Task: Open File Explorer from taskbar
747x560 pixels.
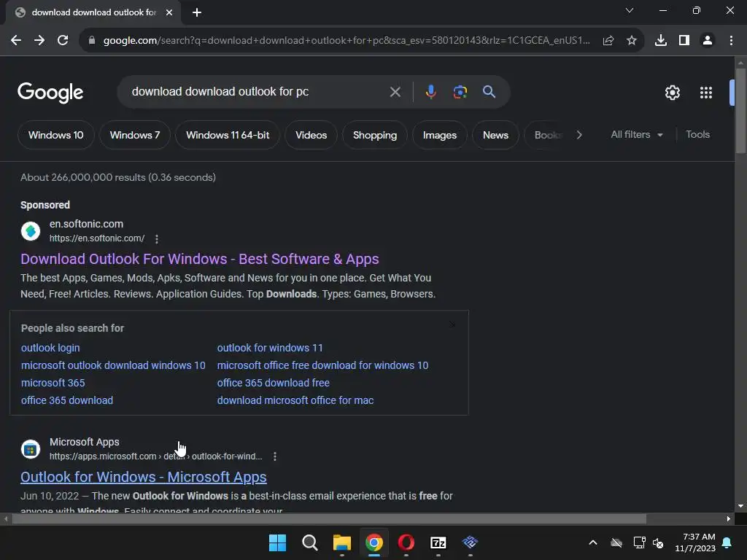Action: pyautogui.click(x=341, y=542)
